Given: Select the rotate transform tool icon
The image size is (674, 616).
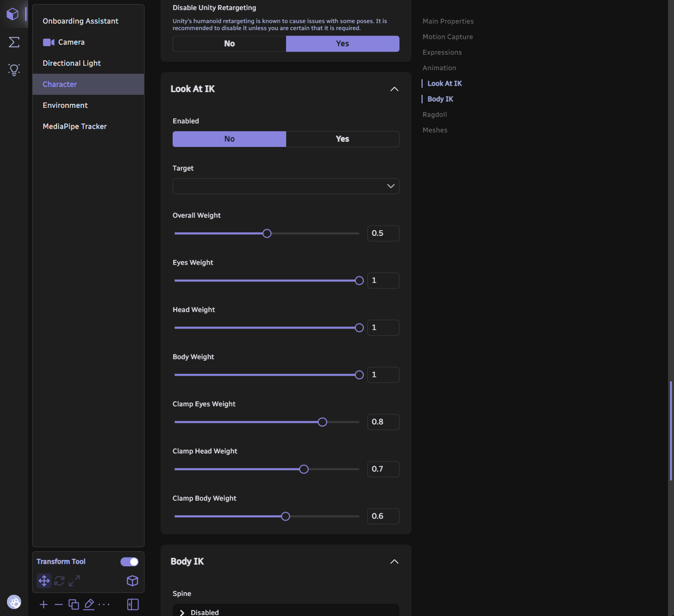Looking at the screenshot, I should click(59, 581).
